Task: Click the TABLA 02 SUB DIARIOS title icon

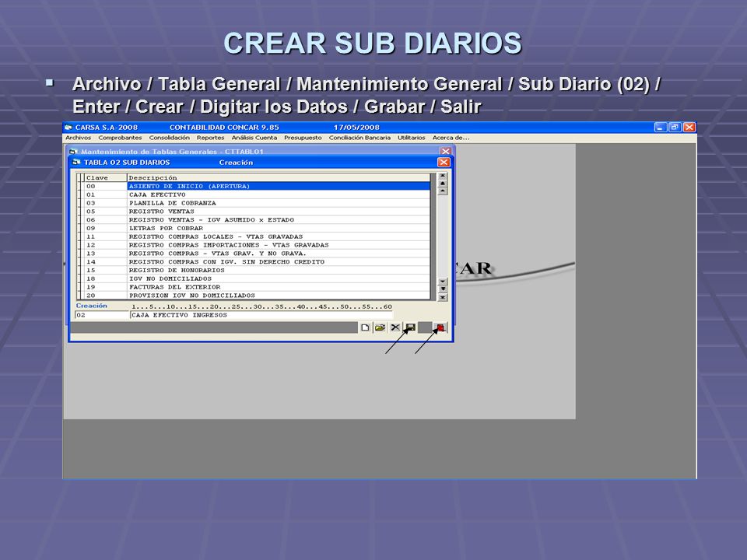Action: click(76, 163)
